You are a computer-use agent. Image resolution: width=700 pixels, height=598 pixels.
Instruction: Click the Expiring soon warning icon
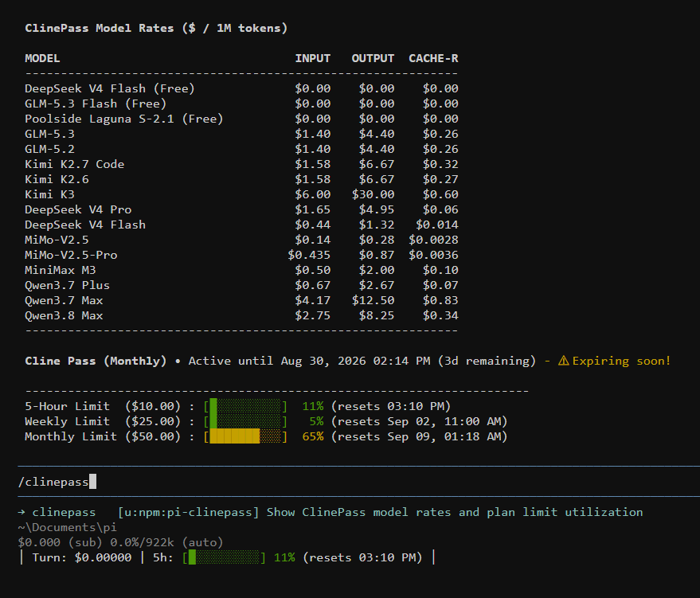coord(563,361)
